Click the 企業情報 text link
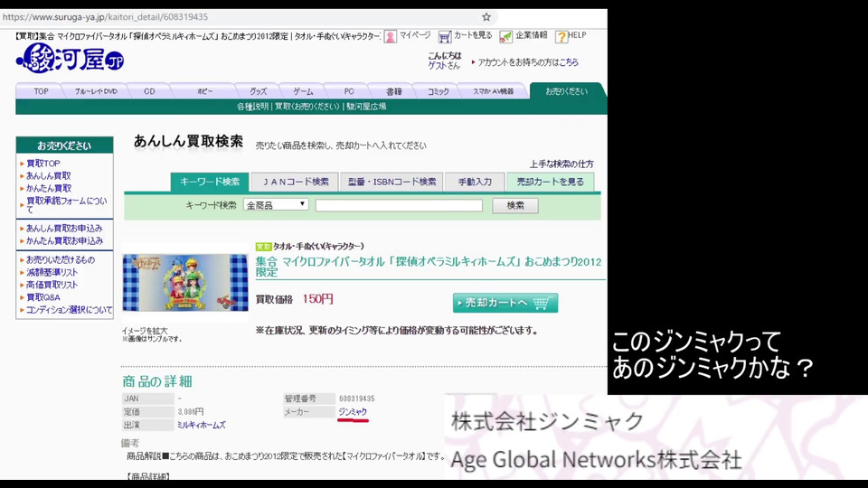Screen dimensions: 868x488 [532, 35]
